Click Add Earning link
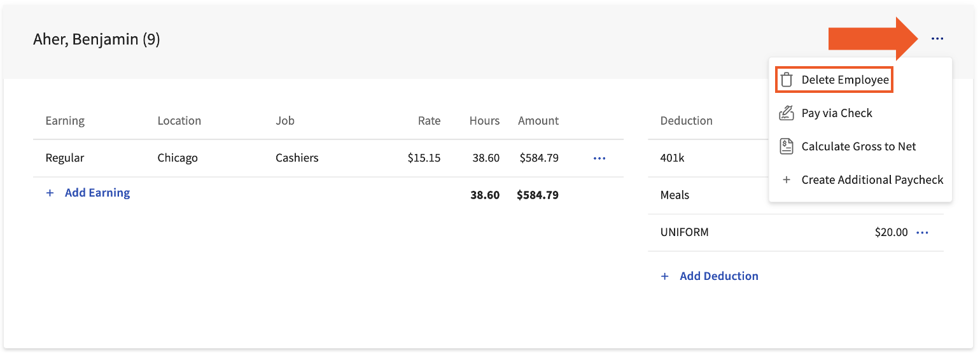The height and width of the screenshot is (355, 980). [97, 193]
